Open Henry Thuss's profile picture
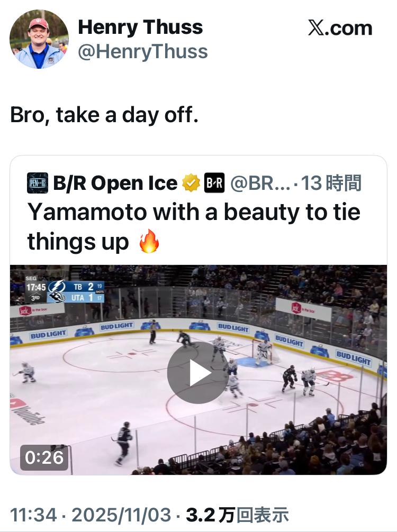The image size is (397, 532). [39, 39]
